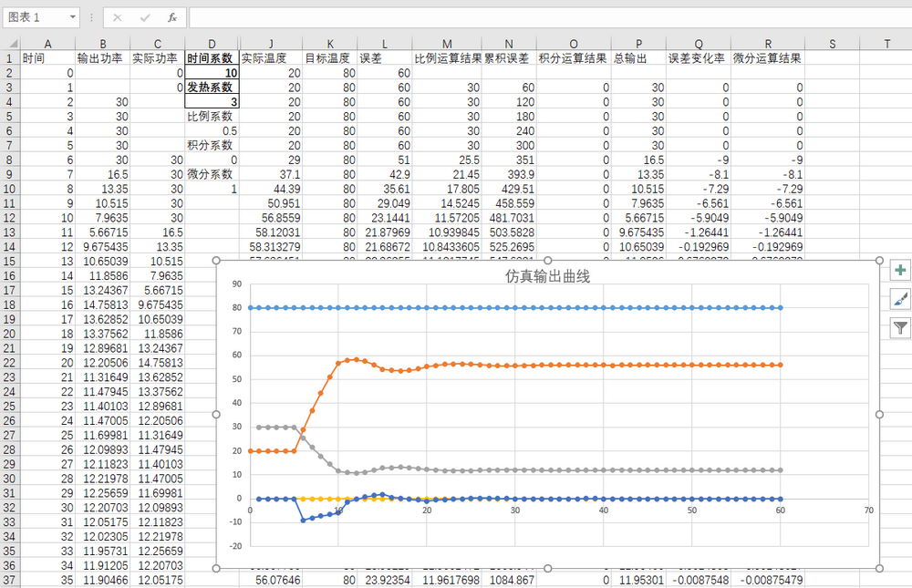This screenshot has width=912, height=588.
Task: Click the formula bar enter checkmark icon
Action: pos(145,17)
